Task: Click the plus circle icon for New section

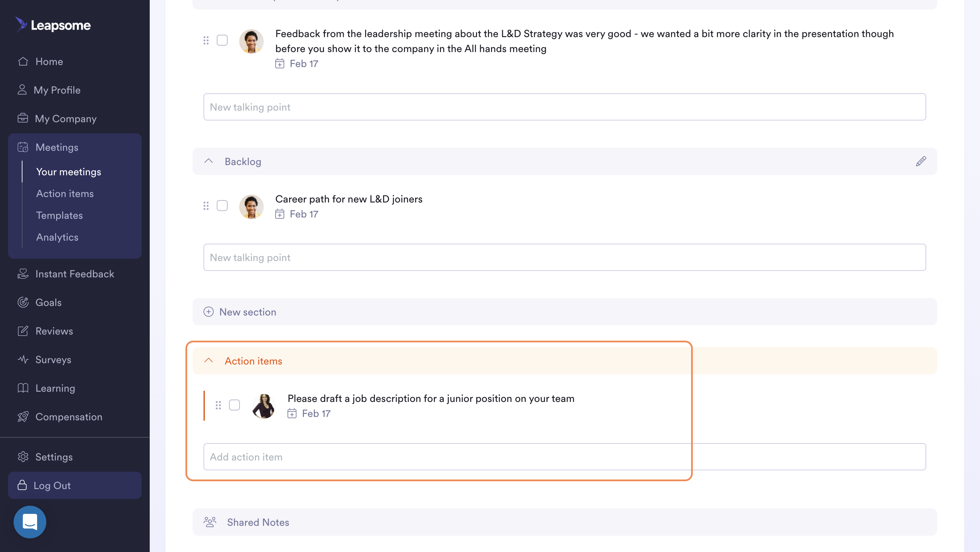Action: pos(209,312)
